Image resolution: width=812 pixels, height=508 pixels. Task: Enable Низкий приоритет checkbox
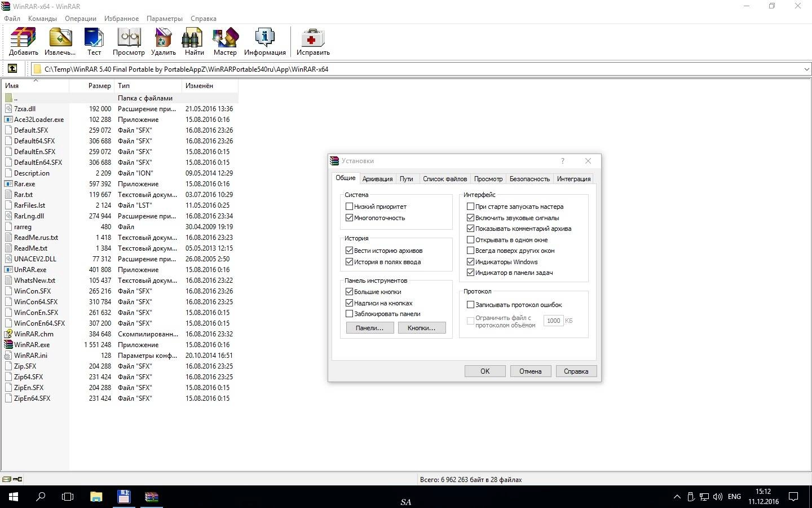(349, 207)
